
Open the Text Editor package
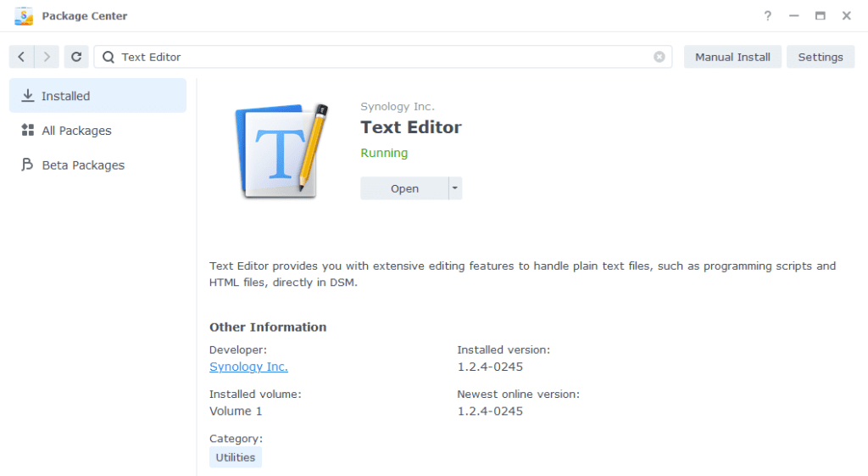(404, 188)
